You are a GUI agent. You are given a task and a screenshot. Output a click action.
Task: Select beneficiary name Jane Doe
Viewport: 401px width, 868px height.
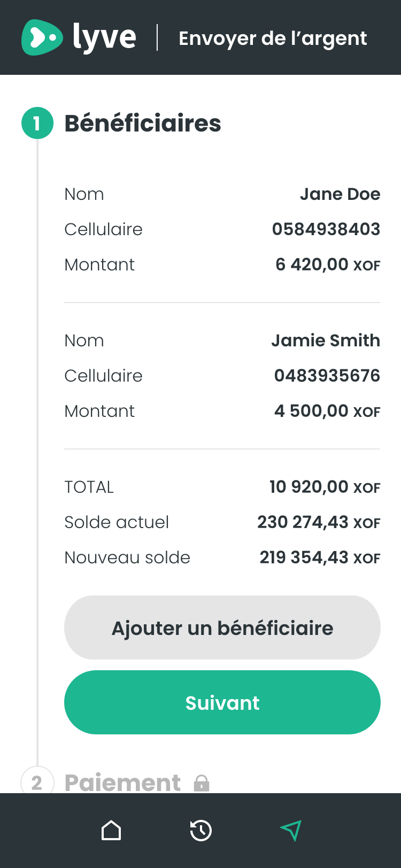tap(340, 194)
